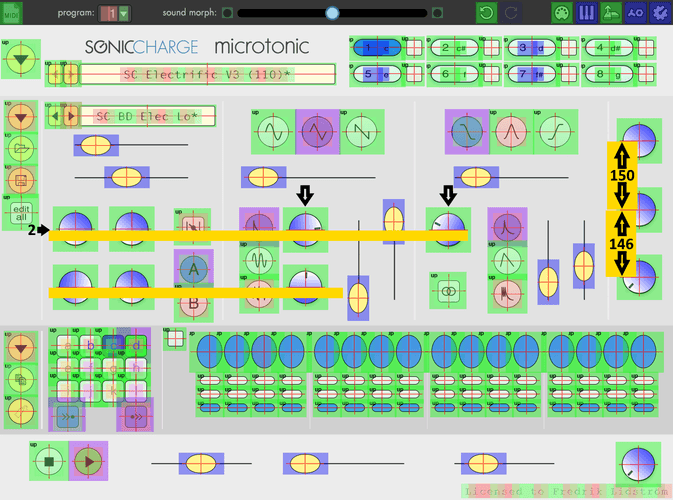
Task: Click the chain end button below patterns
Action: 135,416
